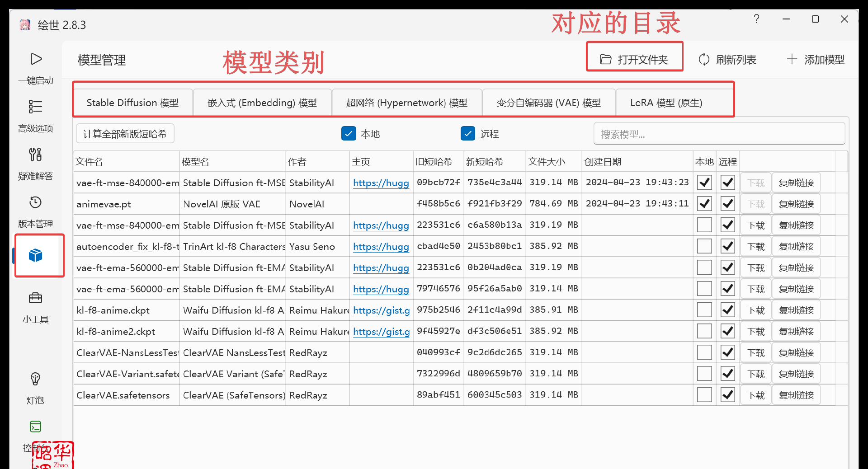Open the console terminal icon in sidebar
The width and height of the screenshot is (868, 469).
(x=35, y=427)
